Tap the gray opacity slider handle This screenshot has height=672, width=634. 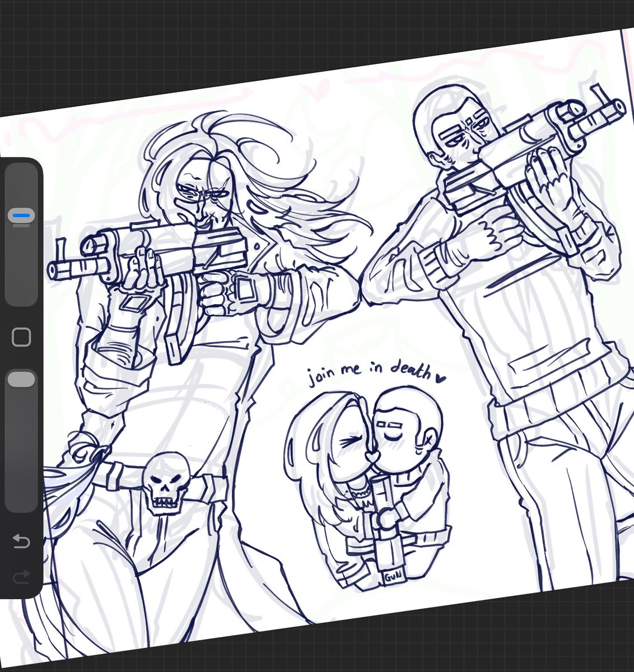click(x=20, y=380)
